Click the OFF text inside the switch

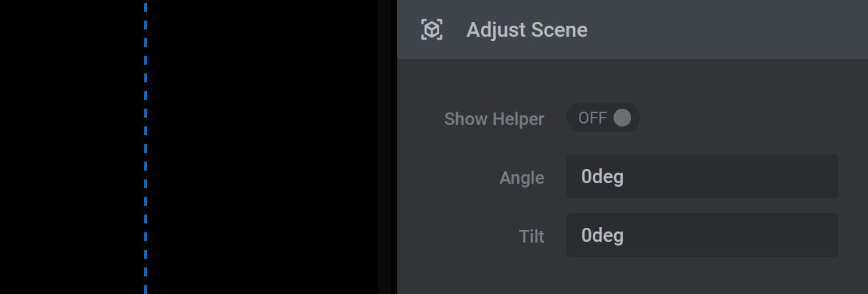pos(592,118)
